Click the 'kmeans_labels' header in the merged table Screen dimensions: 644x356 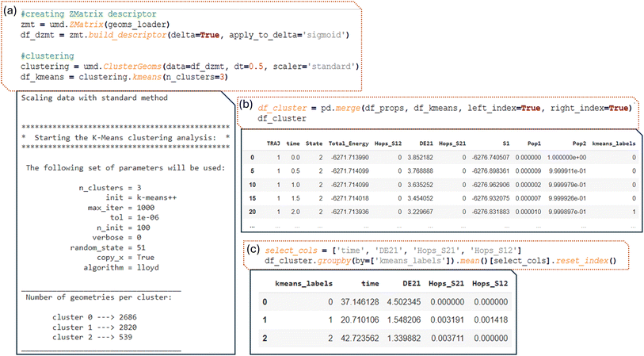point(614,144)
